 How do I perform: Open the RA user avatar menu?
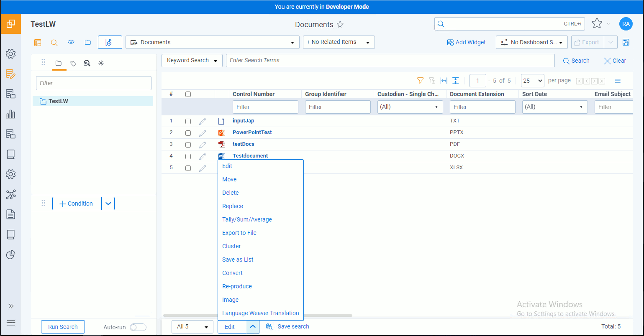626,24
